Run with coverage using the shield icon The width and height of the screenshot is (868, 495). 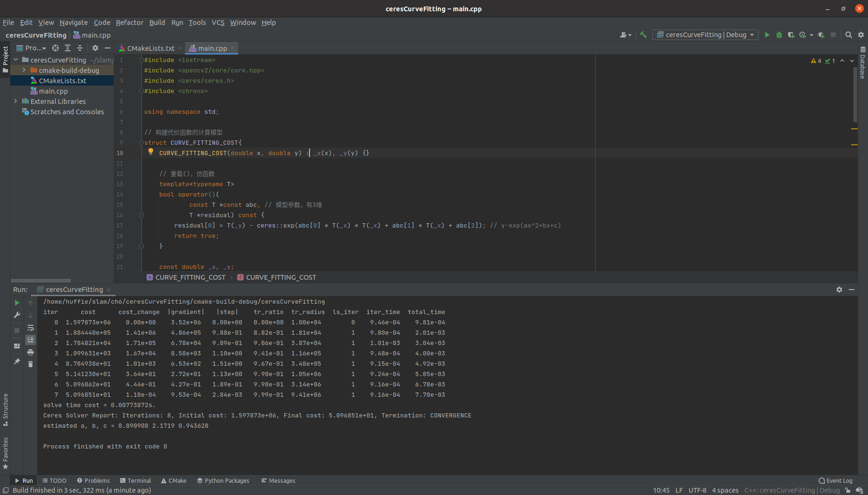point(791,35)
